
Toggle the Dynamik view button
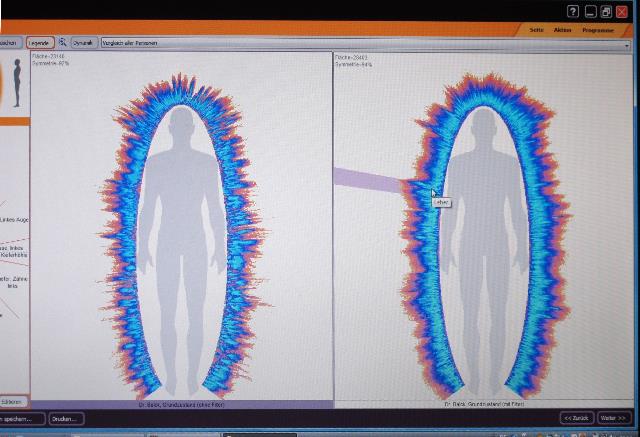click(84, 43)
